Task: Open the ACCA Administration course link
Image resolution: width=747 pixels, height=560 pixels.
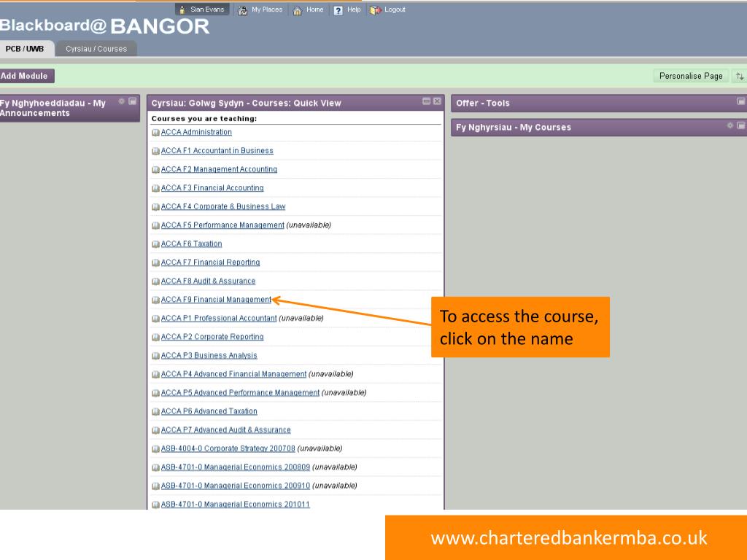Action: tap(196, 132)
